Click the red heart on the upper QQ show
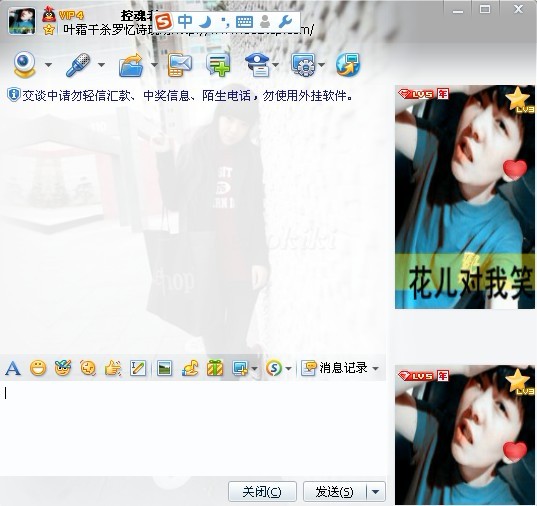Screen dimensions: 537x506 [515, 170]
